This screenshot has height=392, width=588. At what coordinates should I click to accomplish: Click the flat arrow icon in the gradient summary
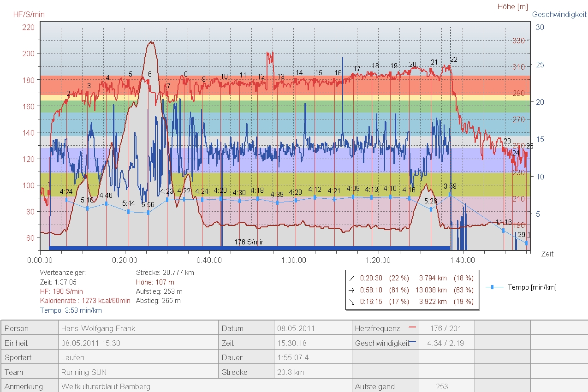coord(352,290)
